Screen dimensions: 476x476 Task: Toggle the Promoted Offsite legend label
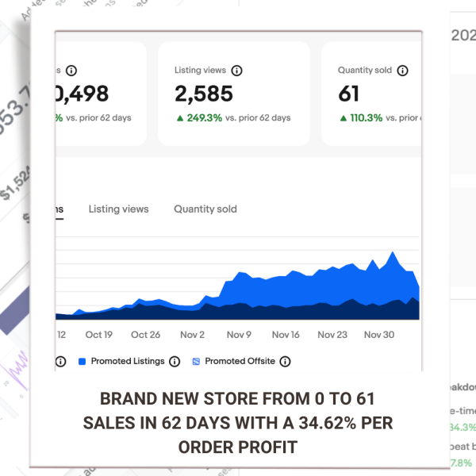[x=240, y=361]
